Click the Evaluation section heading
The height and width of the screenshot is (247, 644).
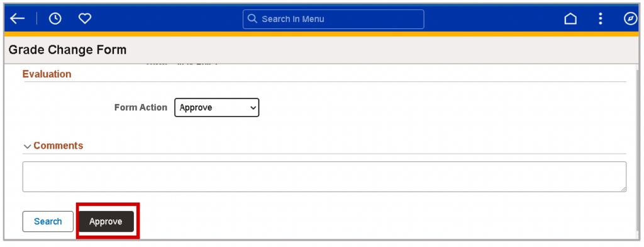47,74
